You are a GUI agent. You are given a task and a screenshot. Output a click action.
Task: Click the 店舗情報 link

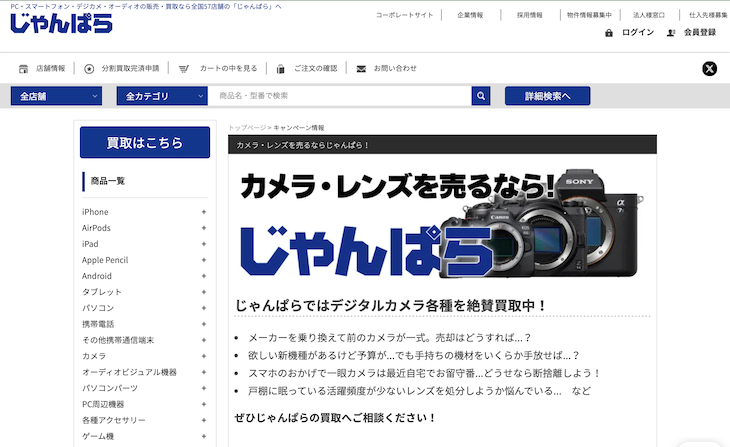[x=51, y=68]
